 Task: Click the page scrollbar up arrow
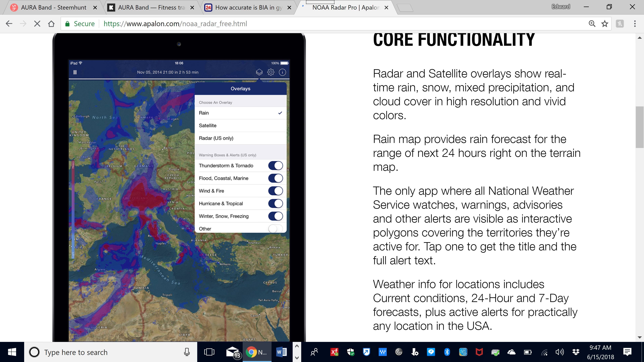pyautogui.click(x=640, y=38)
